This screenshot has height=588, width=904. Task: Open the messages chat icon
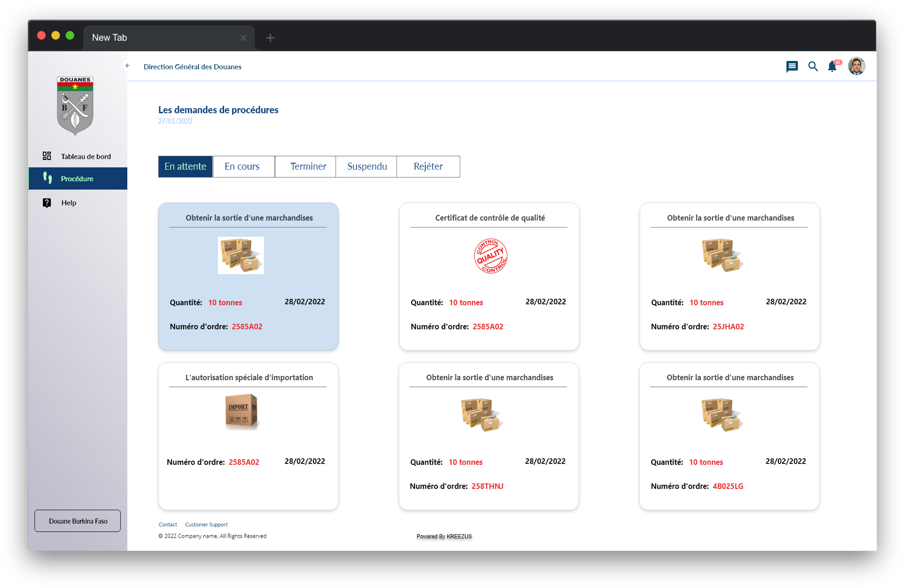tap(792, 67)
